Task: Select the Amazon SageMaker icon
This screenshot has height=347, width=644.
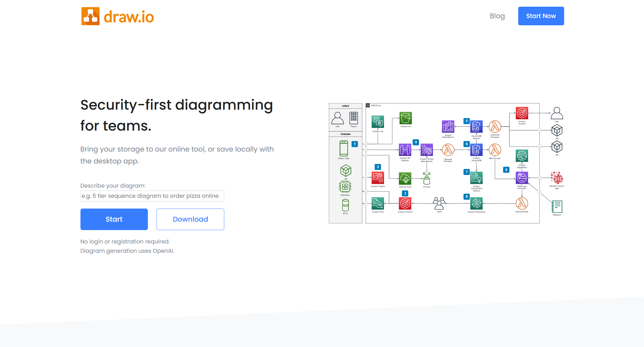Action: point(522,156)
